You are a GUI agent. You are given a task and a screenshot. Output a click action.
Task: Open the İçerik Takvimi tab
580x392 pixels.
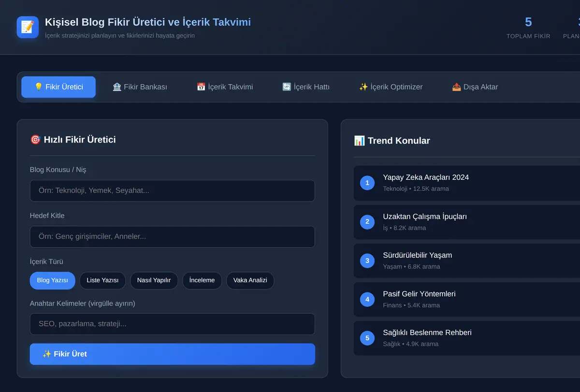click(x=225, y=87)
